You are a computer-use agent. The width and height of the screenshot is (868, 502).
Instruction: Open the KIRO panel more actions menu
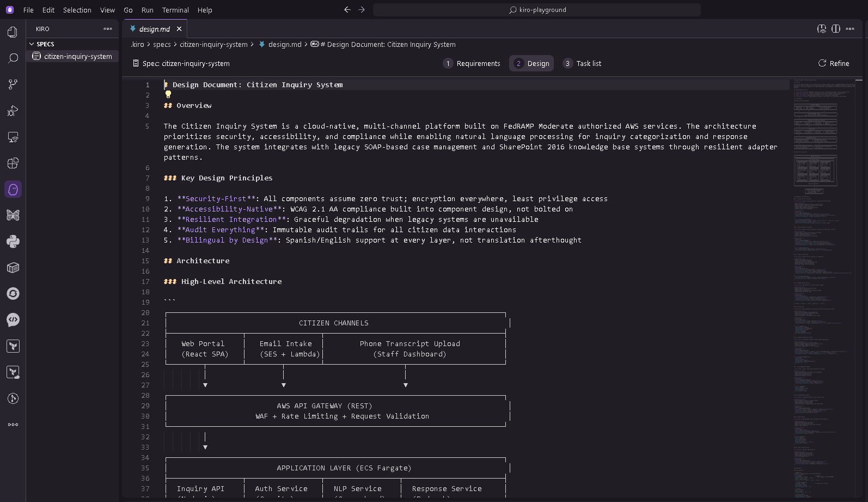coord(108,29)
